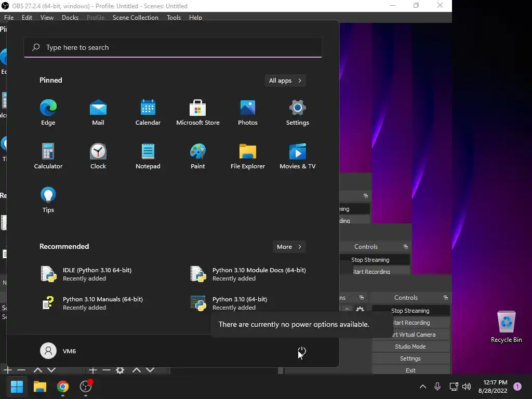Open the Recycle Bin on desktop

[x=506, y=327]
